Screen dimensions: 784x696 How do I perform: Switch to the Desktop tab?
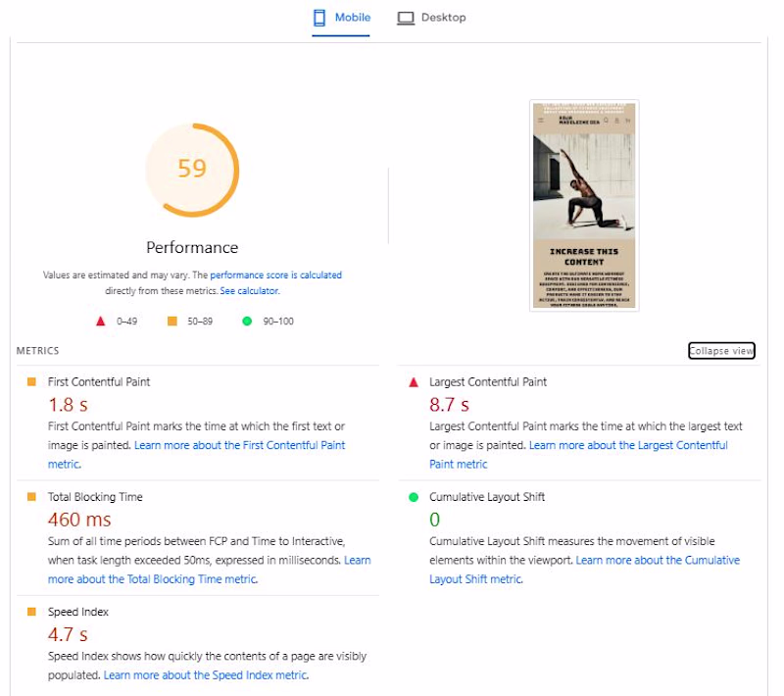(431, 18)
